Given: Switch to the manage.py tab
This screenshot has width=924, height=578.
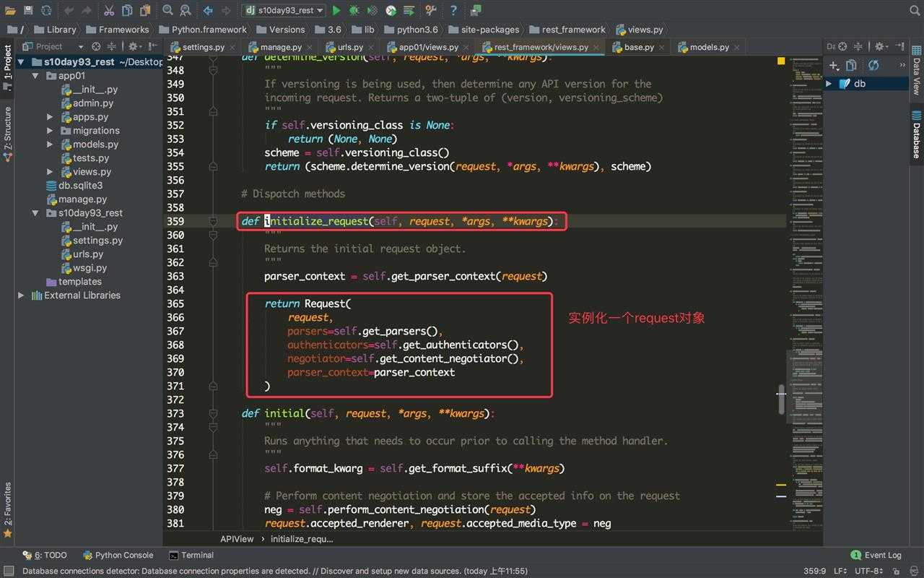Looking at the screenshot, I should coord(281,47).
